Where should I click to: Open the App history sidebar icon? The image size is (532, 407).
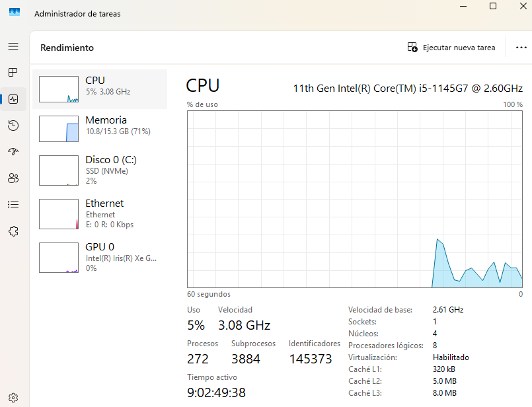[13, 126]
